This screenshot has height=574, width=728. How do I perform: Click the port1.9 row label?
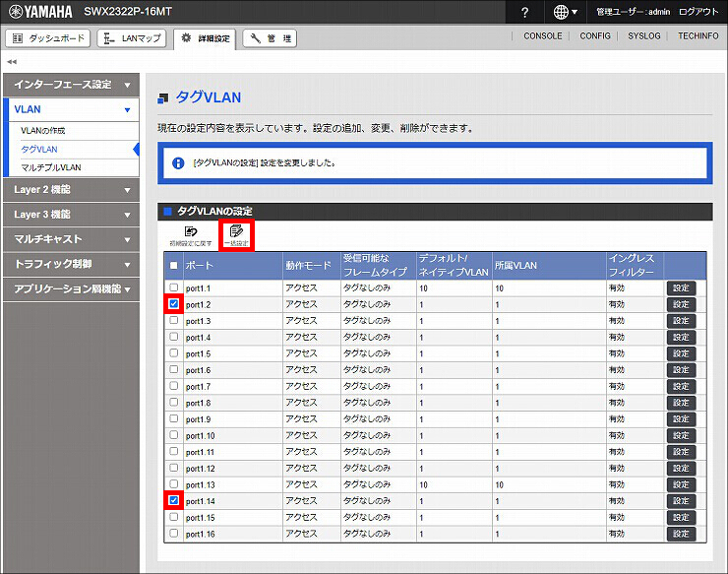[x=198, y=419]
